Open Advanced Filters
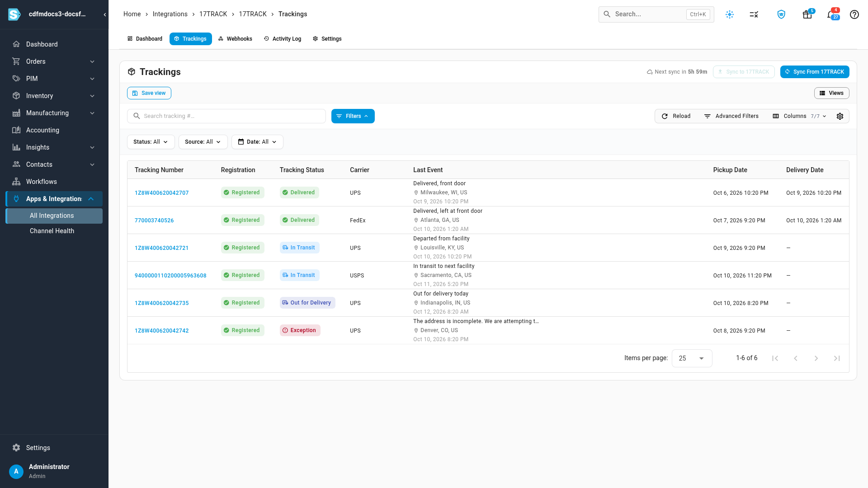The height and width of the screenshot is (488, 868). [731, 116]
